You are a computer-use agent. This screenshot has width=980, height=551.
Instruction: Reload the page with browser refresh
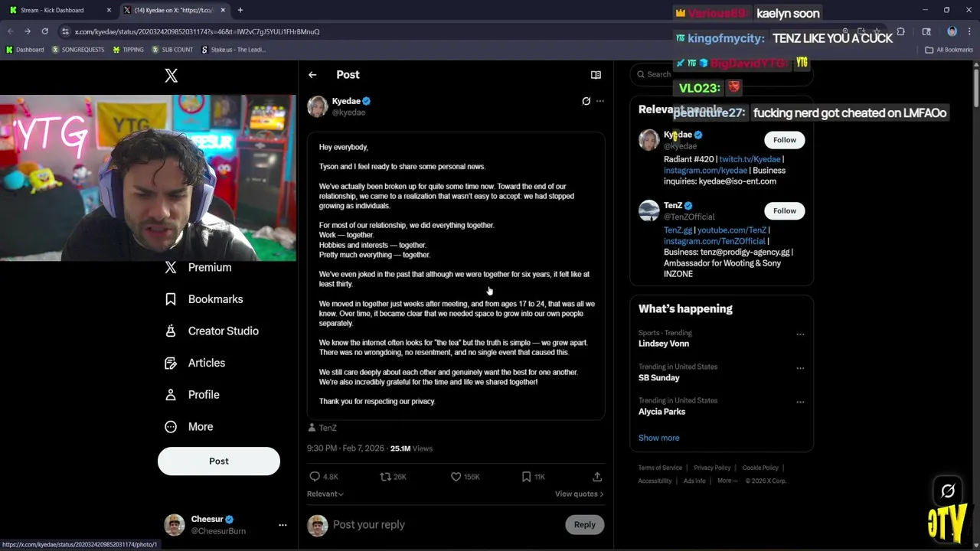coord(45,31)
